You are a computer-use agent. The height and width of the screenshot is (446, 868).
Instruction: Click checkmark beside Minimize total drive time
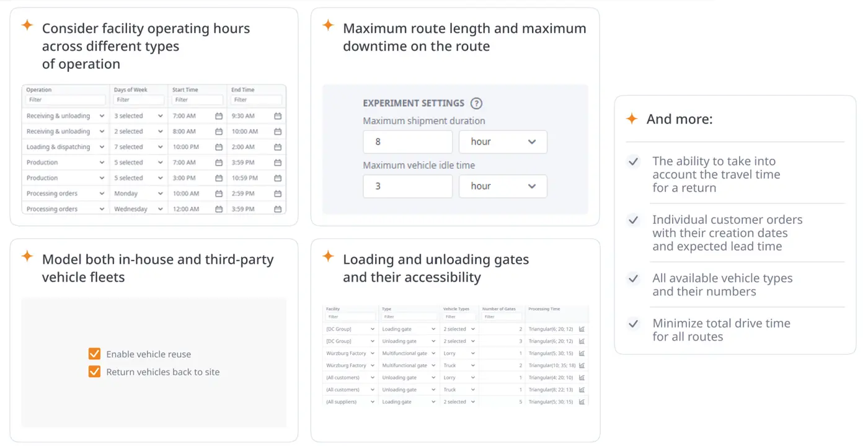pos(634,324)
